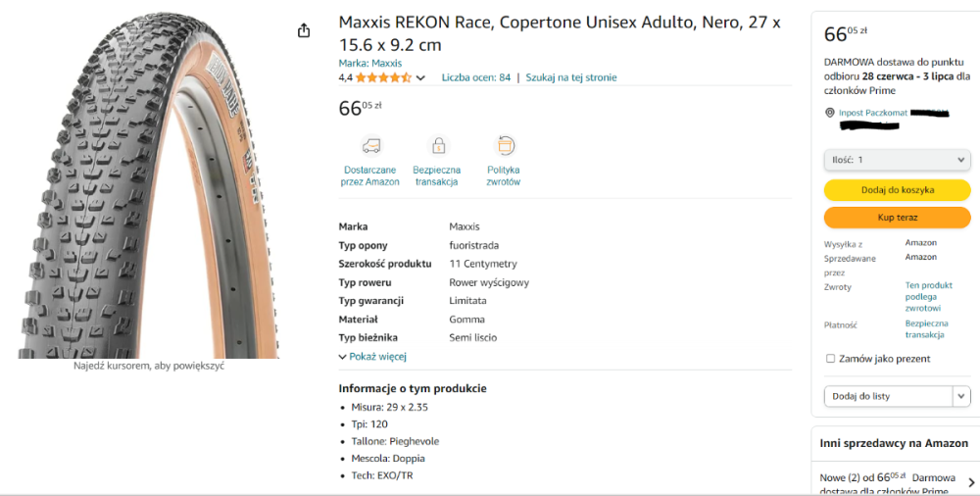Screen dimensions: 980x496
Task: Click the Inpost Paczkomat delivery location link
Action: pos(873,113)
